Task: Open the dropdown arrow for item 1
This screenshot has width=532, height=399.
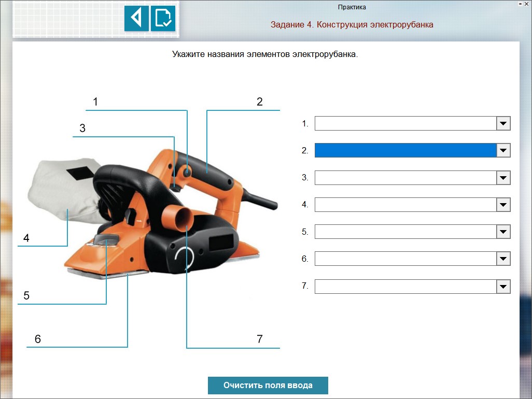Action: pos(503,124)
